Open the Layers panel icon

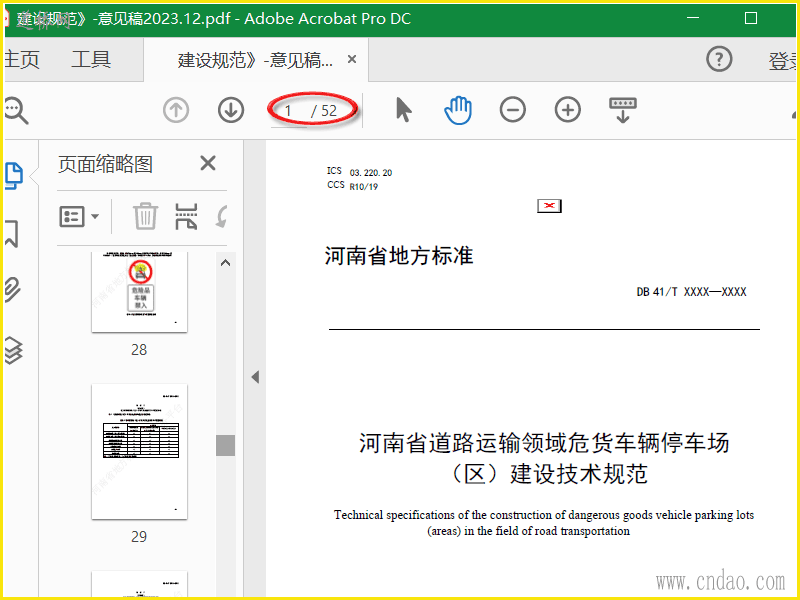coord(13,350)
